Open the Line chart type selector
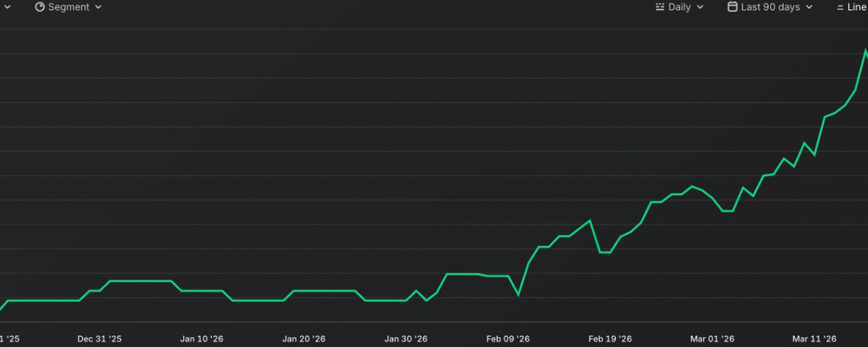Viewport: 868px width, 347px height. click(853, 7)
